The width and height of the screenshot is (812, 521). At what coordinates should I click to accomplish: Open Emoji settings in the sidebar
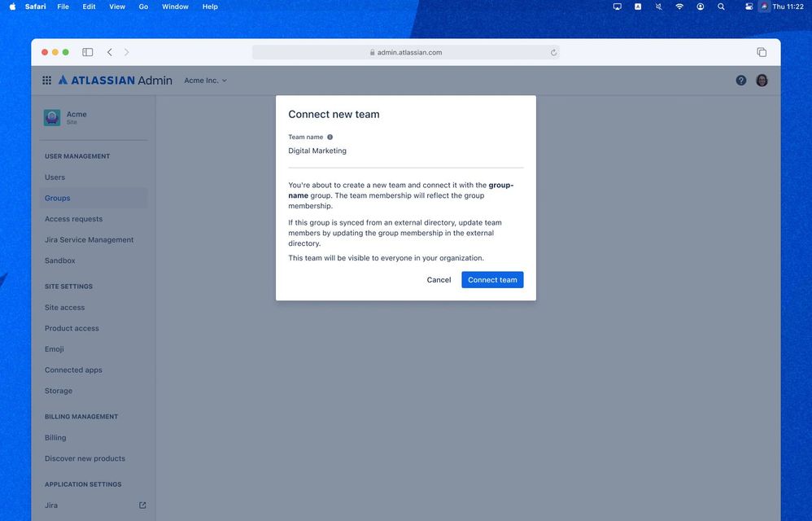94,349
